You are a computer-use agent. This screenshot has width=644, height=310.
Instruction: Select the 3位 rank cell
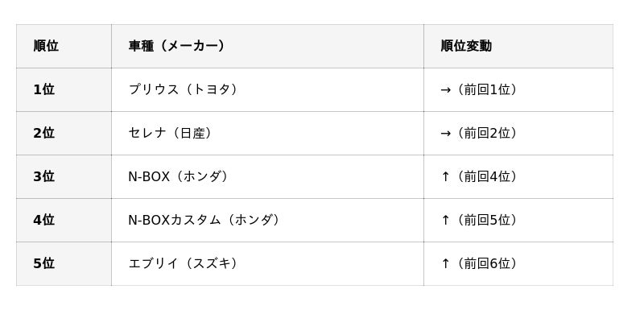tap(64, 176)
